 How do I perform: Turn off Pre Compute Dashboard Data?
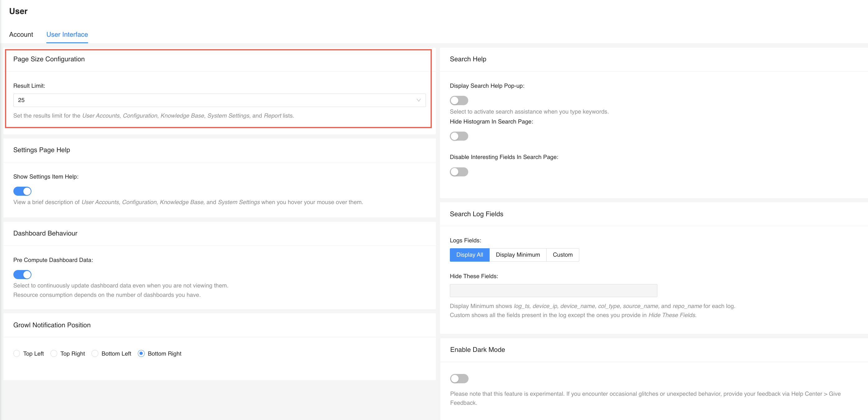click(x=22, y=274)
